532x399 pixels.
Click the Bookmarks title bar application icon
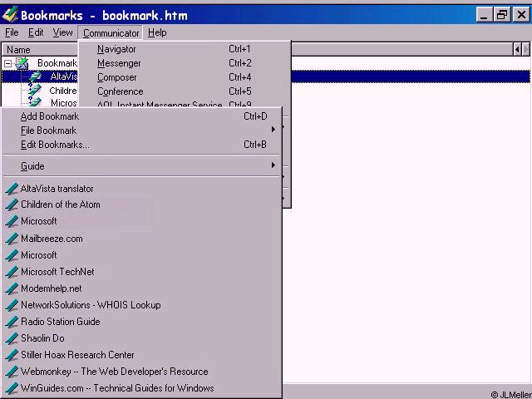(x=10, y=15)
